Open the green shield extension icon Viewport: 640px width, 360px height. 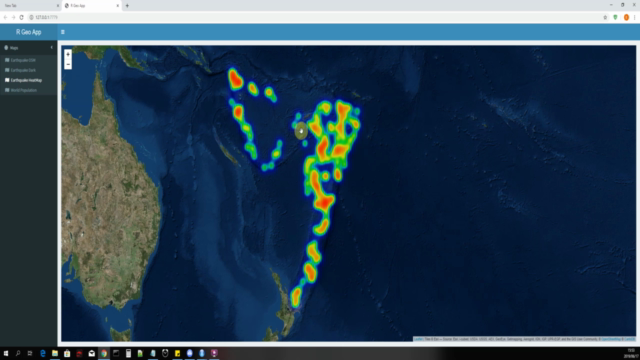(616, 18)
